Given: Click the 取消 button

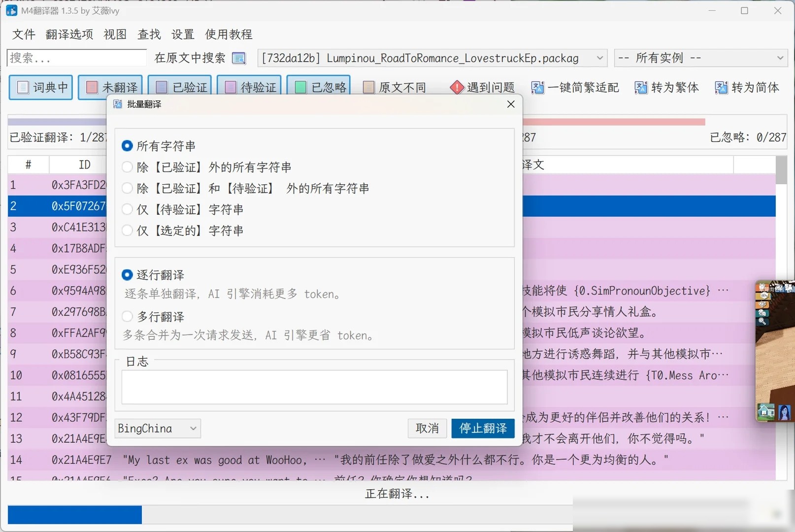Looking at the screenshot, I should coord(428,429).
